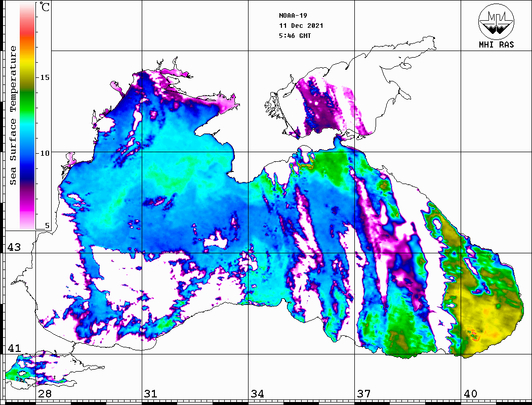Click the 'Sea Surface Temperature' vertical label
The height and width of the screenshot is (405, 532).
[13, 116]
